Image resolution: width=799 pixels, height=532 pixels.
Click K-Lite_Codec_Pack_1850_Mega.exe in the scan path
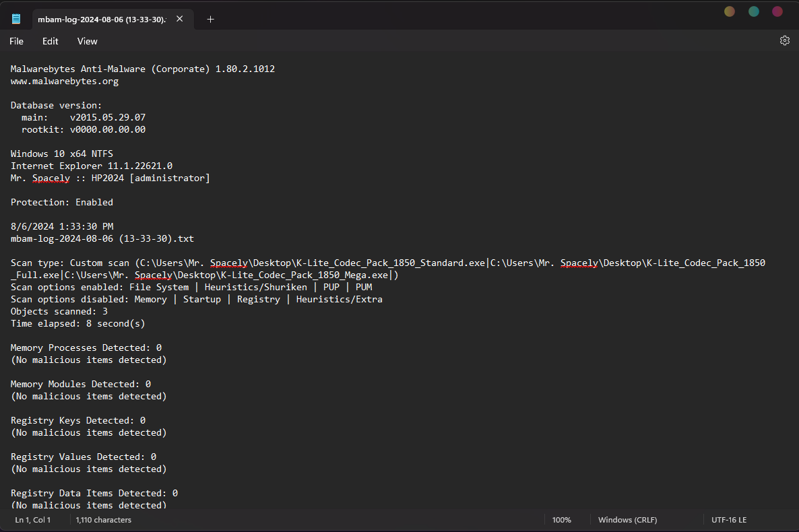tap(305, 275)
